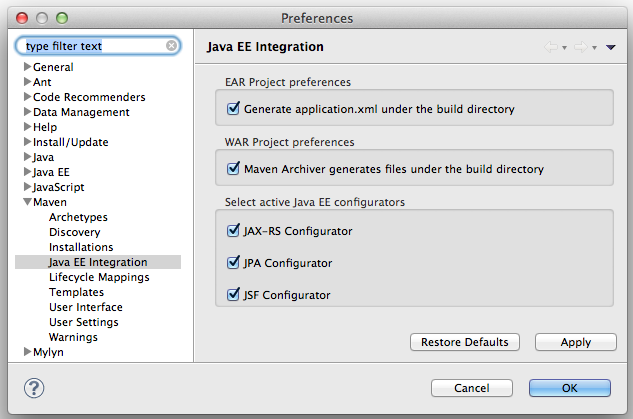Open the User Interface page
This screenshot has height=419, width=633.
[86, 307]
